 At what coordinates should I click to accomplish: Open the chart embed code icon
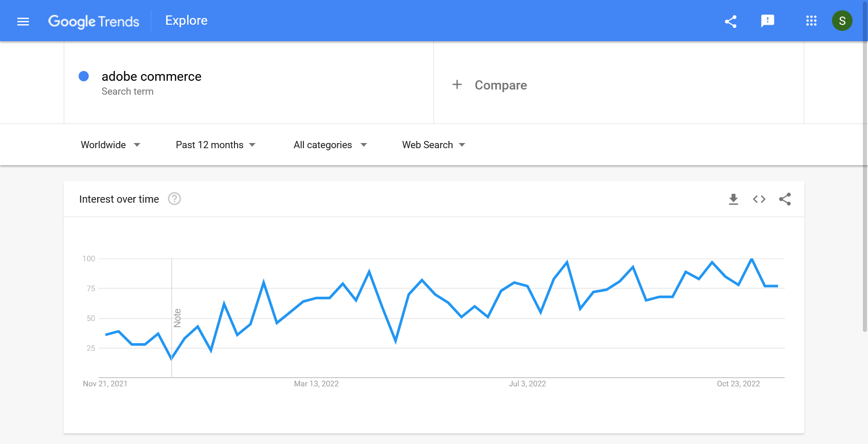759,199
